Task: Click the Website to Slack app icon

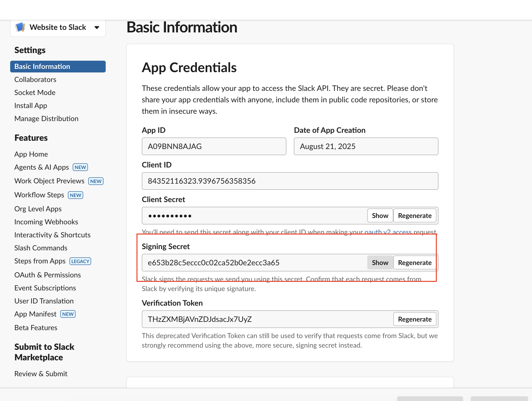Action: tap(20, 27)
